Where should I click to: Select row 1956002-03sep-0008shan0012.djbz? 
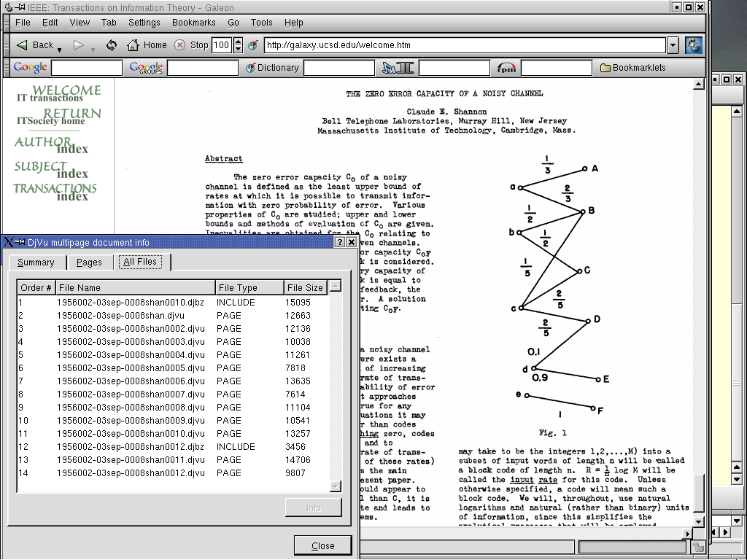pyautogui.click(x=172, y=447)
